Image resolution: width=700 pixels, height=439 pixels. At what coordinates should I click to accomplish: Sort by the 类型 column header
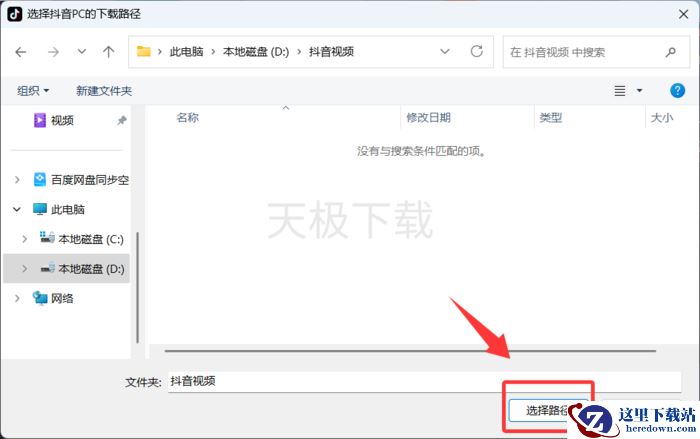pyautogui.click(x=550, y=117)
